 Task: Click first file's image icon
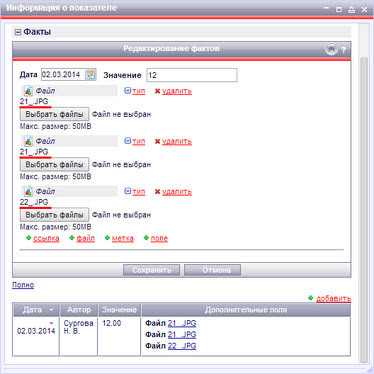click(x=28, y=91)
